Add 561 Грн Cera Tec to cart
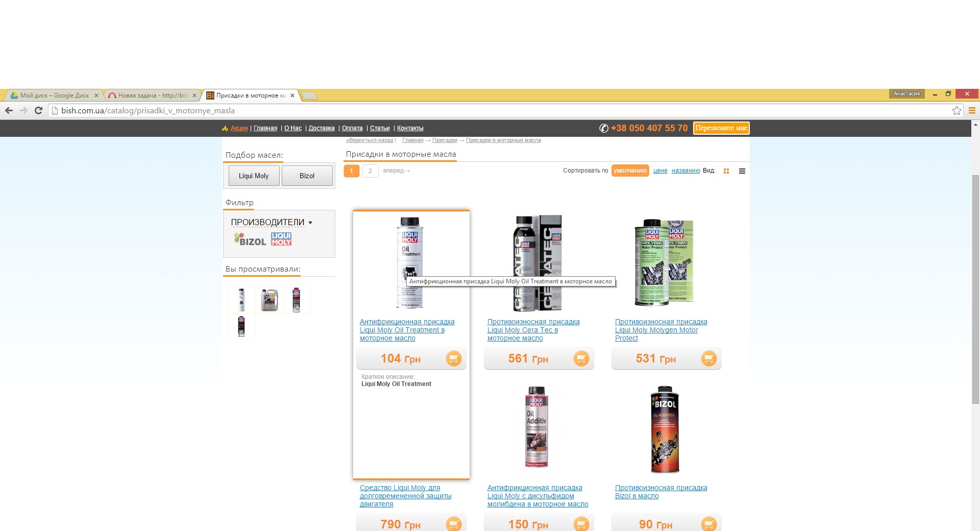This screenshot has height=531, width=980. pos(581,358)
